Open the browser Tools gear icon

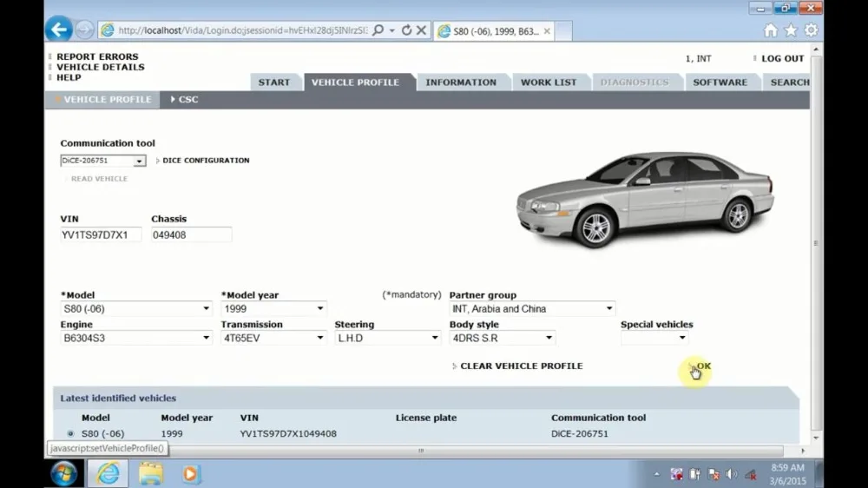(811, 30)
